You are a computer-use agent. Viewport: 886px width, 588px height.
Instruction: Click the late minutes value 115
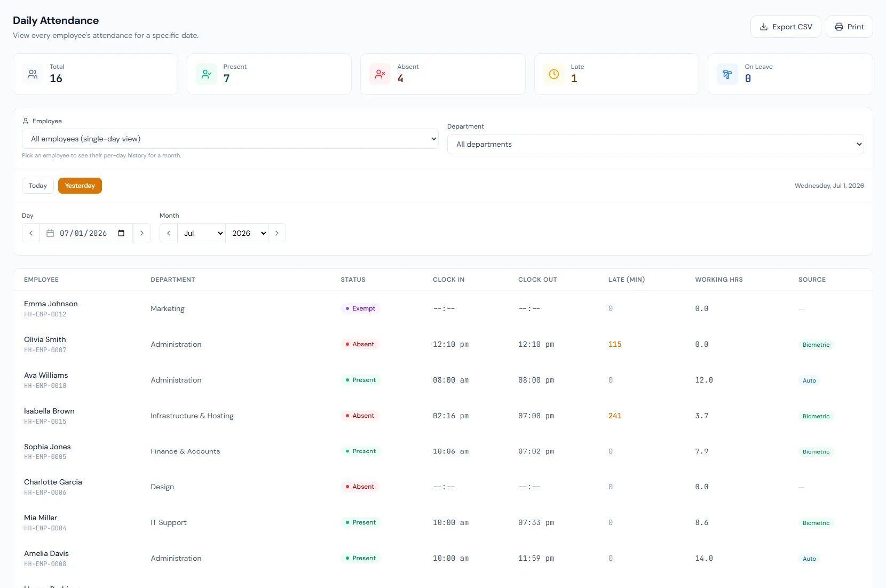[x=615, y=344]
